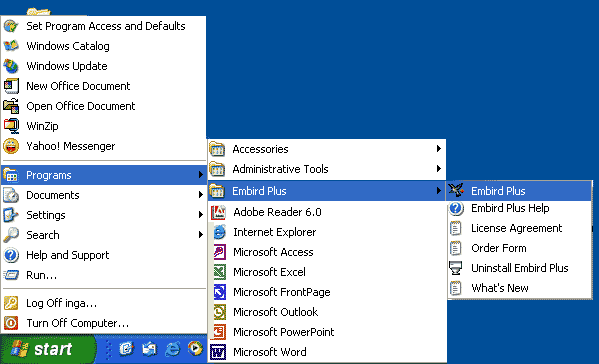Select the License Agreement entry
Viewport: 599px width, 364px height.
tap(520, 228)
